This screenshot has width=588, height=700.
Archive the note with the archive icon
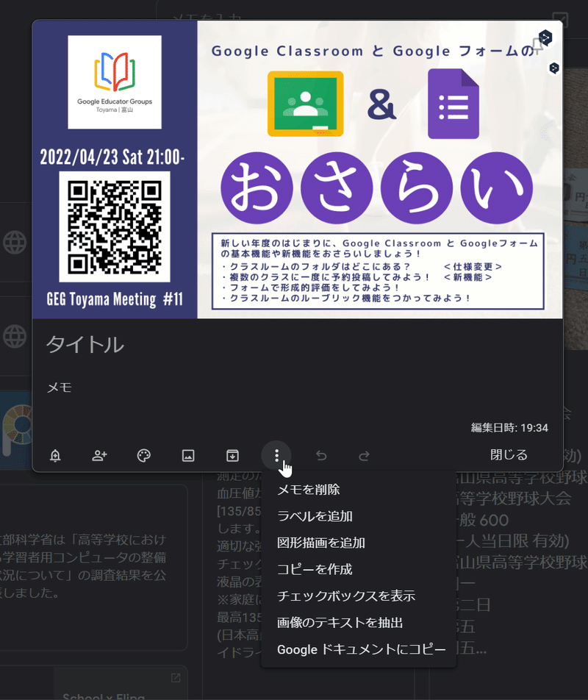[232, 455]
